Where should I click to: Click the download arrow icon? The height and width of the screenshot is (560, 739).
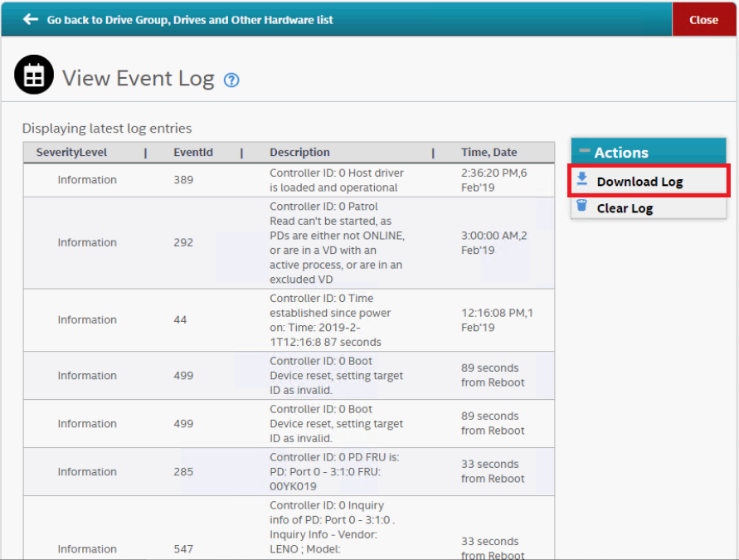(x=582, y=180)
